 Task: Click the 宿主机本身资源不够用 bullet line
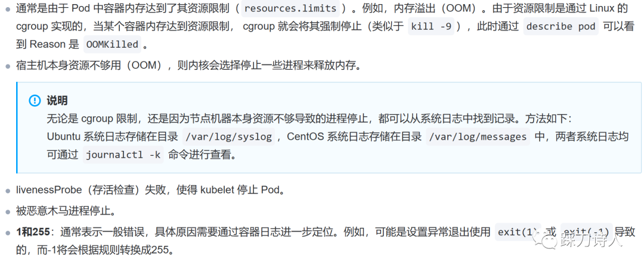(189, 65)
